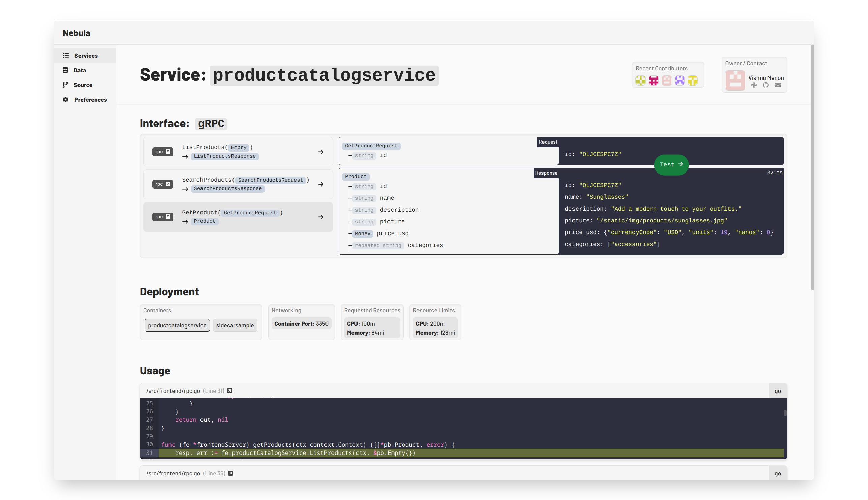This screenshot has width=868, height=500.
Task: Expand GetProduct method via arrow
Action: 321,217
